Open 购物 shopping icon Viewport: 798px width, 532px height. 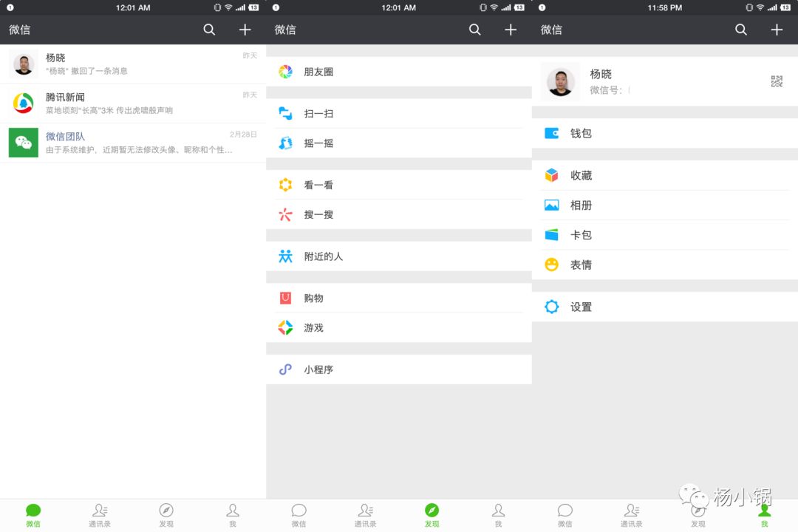coord(285,298)
